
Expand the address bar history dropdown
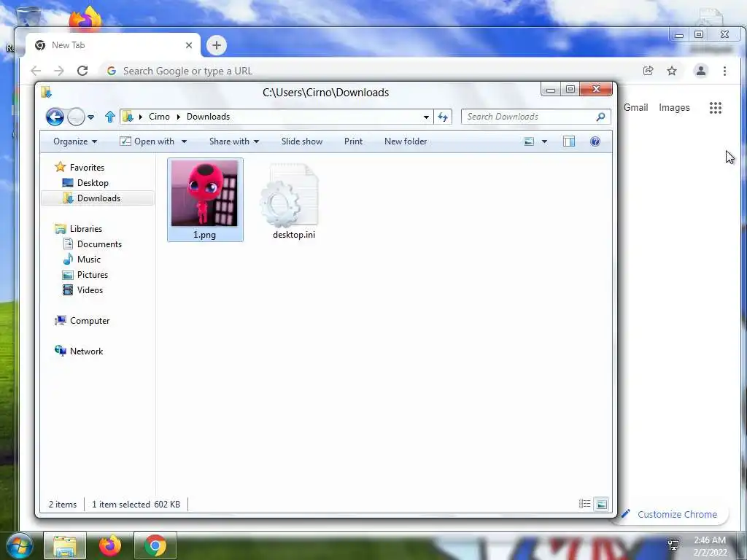tap(426, 117)
